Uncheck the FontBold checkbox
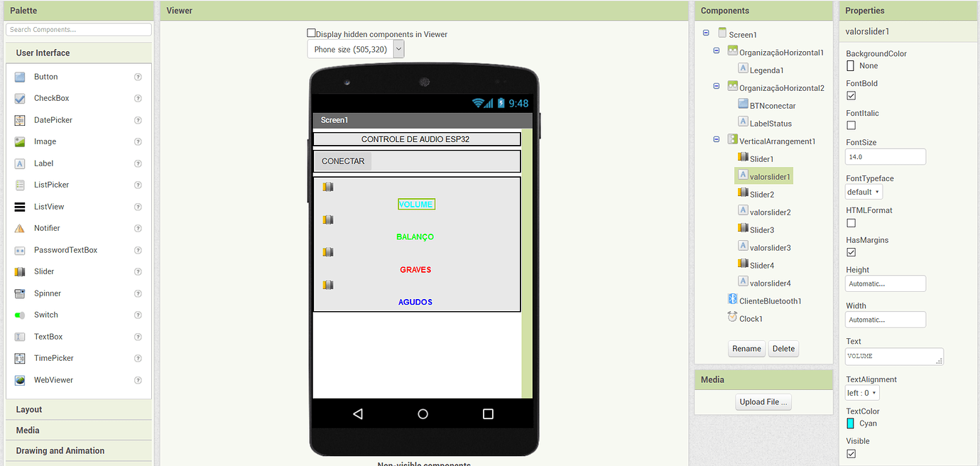This screenshot has width=980, height=466. pos(851,95)
